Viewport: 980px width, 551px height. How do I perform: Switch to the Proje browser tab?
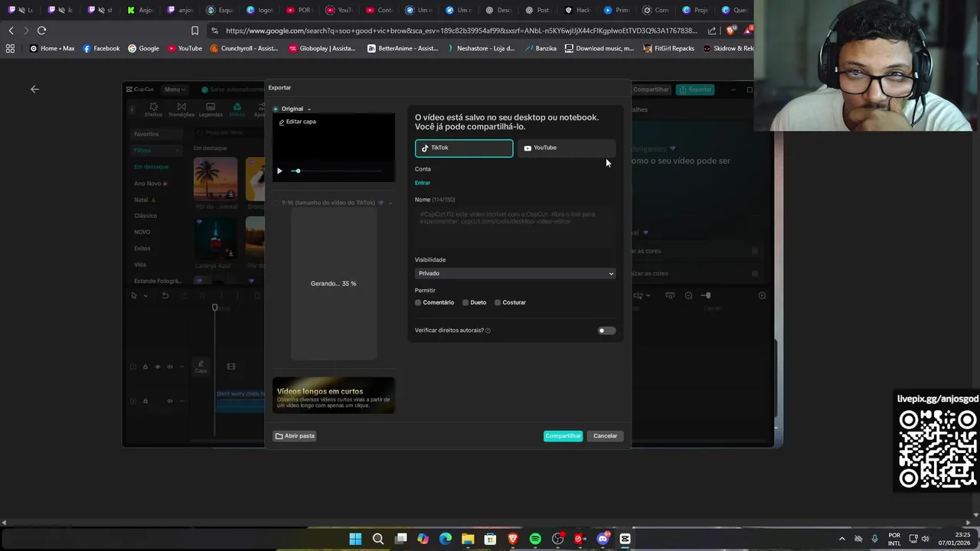(695, 10)
